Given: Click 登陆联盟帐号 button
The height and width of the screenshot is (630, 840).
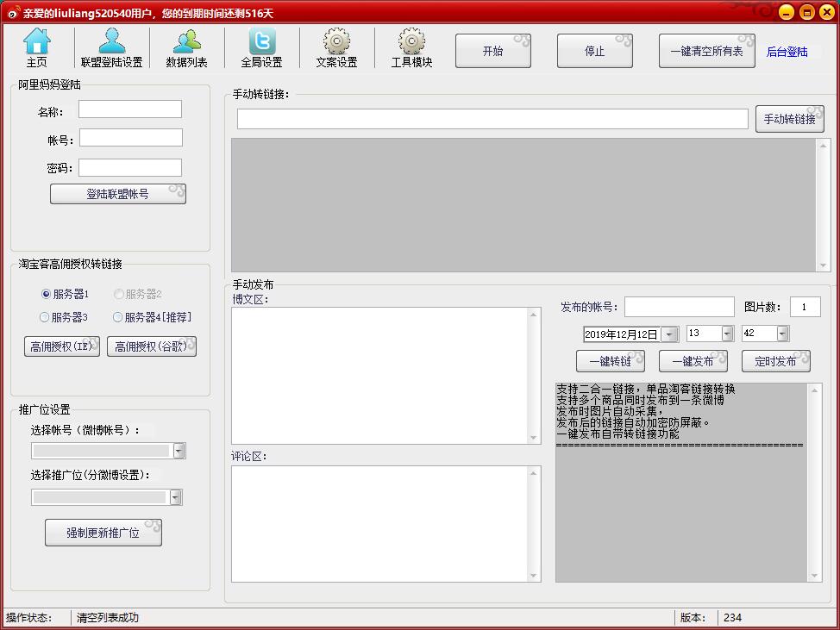Looking at the screenshot, I should (x=118, y=194).
